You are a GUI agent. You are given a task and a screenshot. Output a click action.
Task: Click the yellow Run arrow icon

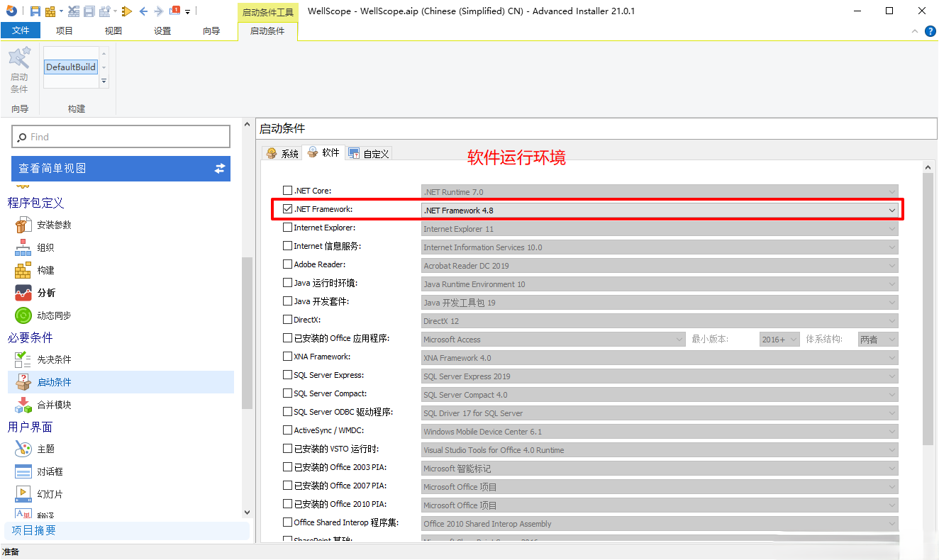point(127,11)
